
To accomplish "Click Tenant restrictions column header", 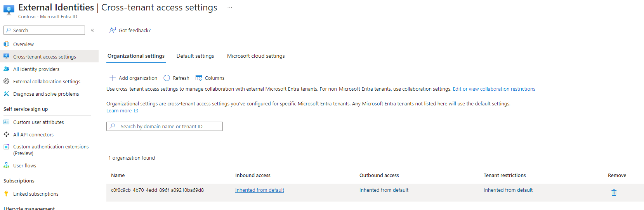I will point(505,176).
